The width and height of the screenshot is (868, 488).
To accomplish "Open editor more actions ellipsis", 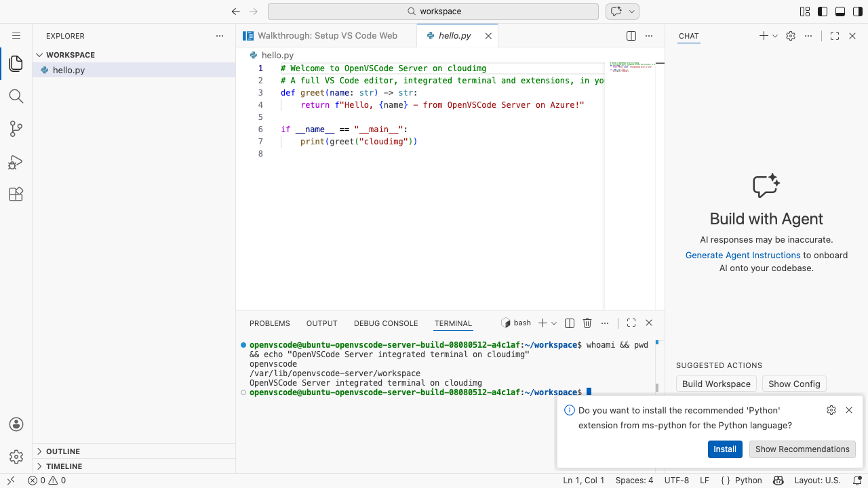I will tap(649, 36).
